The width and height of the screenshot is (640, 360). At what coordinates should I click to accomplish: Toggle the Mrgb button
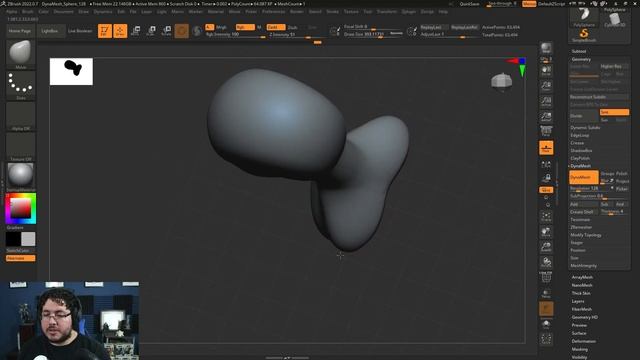point(221,27)
